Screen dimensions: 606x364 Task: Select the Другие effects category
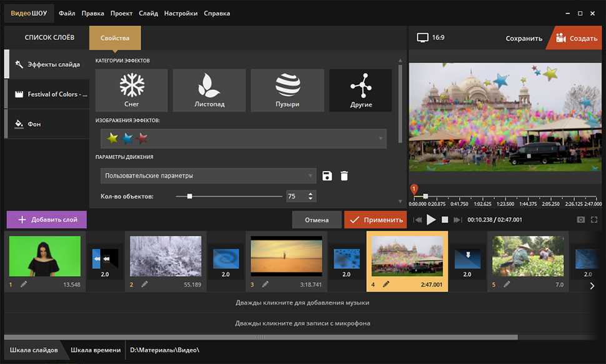(x=360, y=91)
